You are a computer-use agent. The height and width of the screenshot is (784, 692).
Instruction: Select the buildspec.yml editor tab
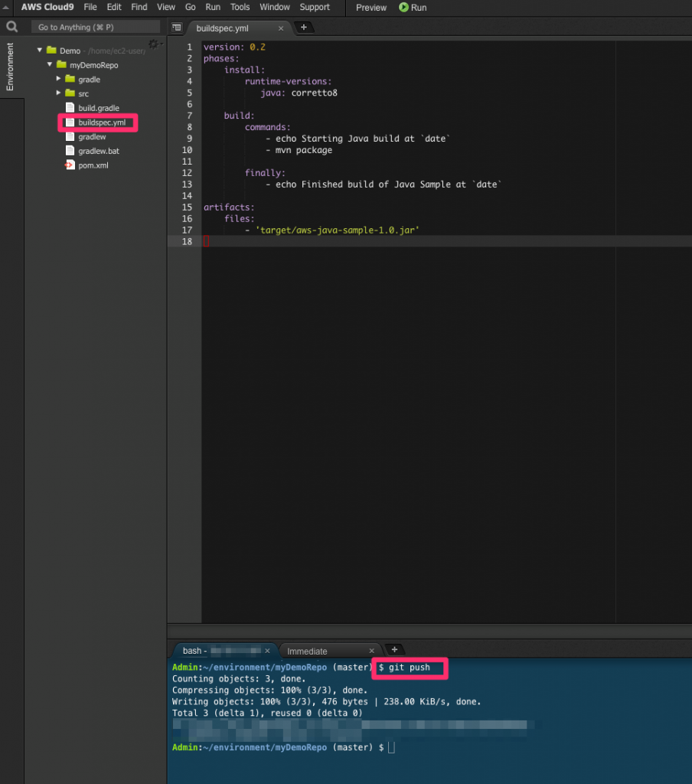(223, 28)
